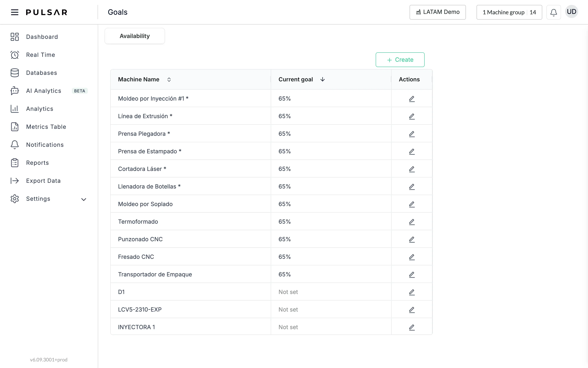Expand the Settings chevron in sidebar

coord(84,199)
